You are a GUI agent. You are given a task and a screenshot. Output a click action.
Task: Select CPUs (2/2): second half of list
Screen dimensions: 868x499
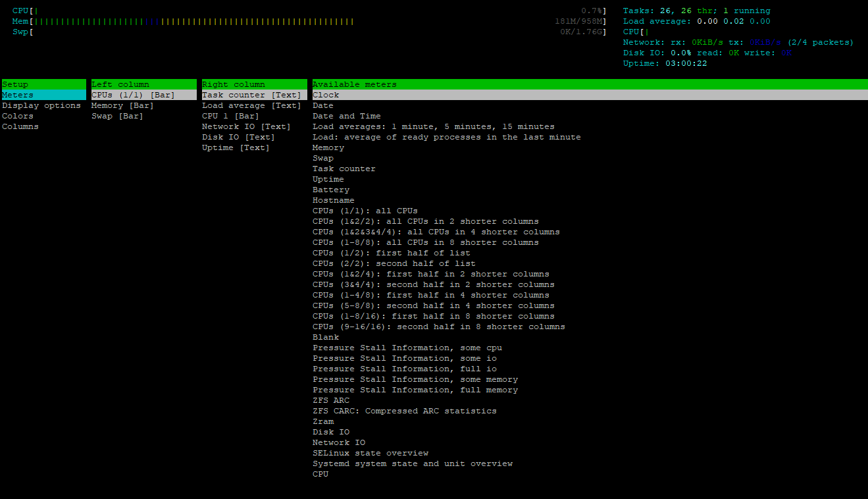point(394,263)
